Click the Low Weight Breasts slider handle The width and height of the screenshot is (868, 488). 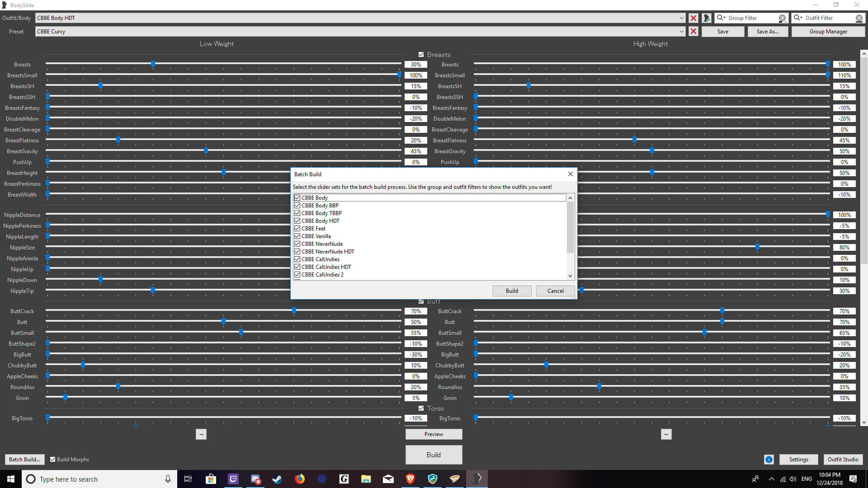tap(153, 64)
